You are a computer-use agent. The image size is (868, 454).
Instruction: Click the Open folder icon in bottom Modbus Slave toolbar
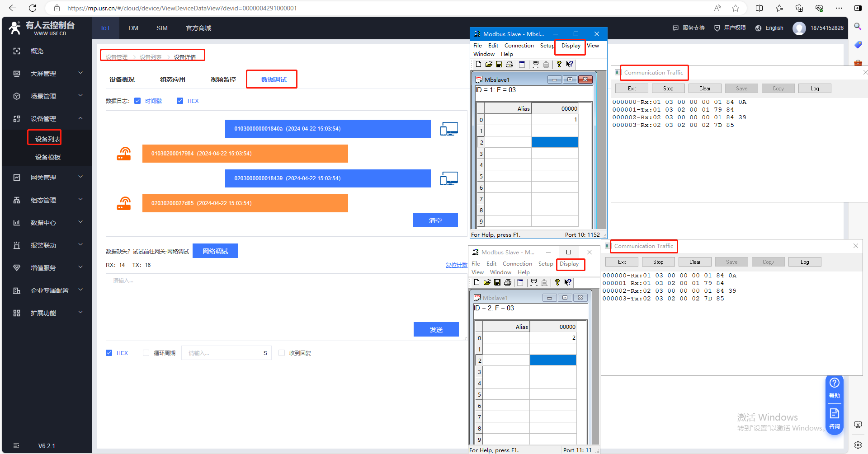point(487,282)
